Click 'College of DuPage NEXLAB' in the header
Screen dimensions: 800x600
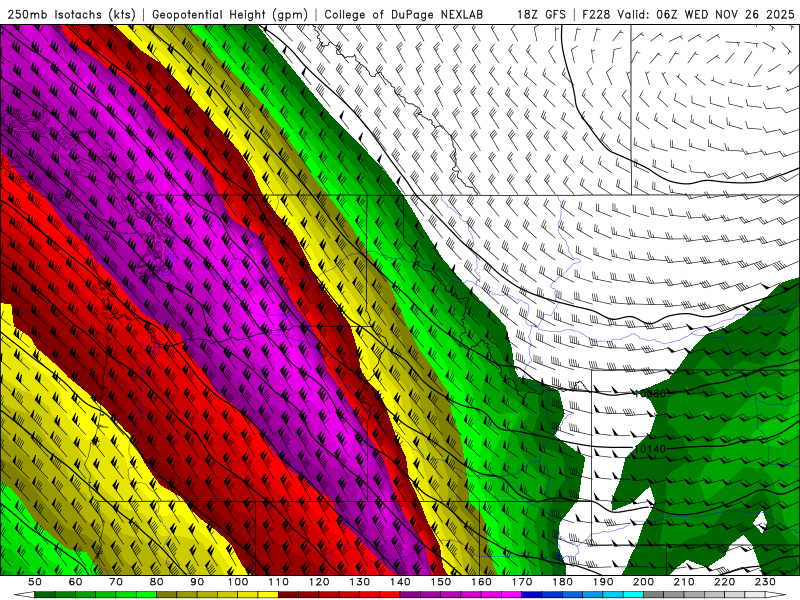click(404, 14)
